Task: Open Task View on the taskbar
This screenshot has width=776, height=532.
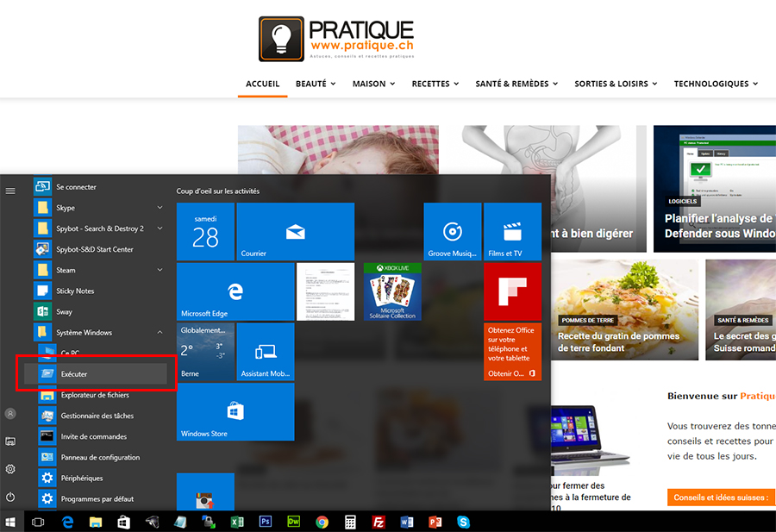Action: coord(38,523)
